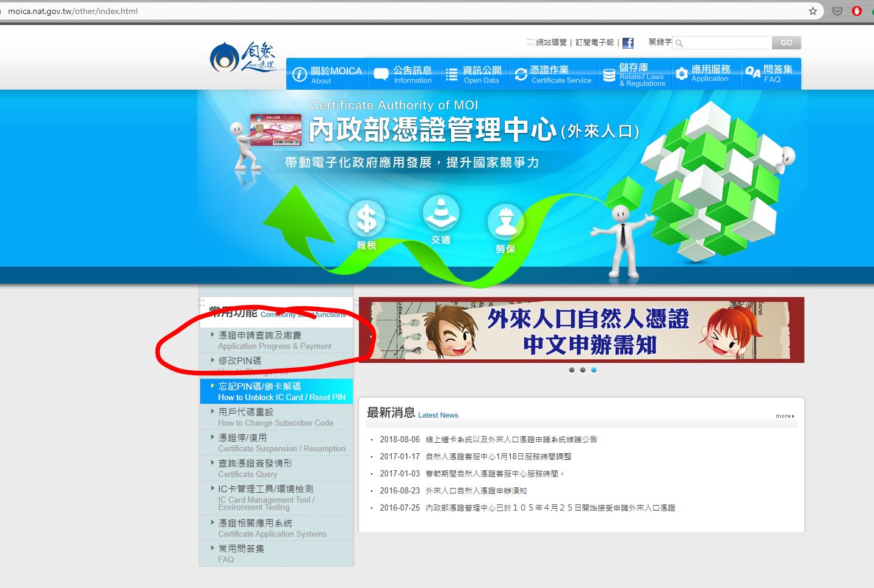Image resolution: width=874 pixels, height=588 pixels.
Task: Click the foreign resident certificate banner image
Action: point(581,330)
